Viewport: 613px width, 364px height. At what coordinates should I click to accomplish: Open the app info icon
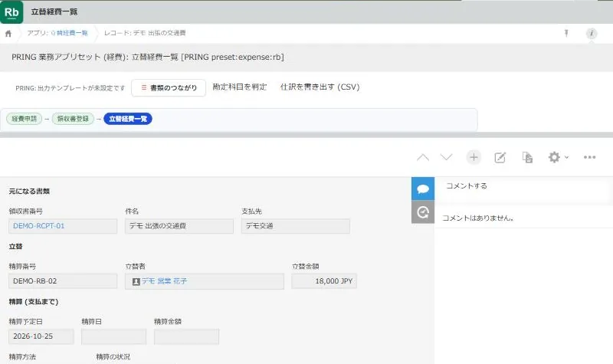[x=592, y=34]
